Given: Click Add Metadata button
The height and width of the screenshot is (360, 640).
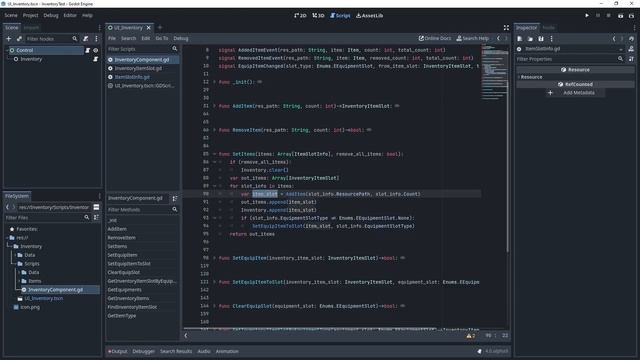Looking at the screenshot, I should (575, 93).
